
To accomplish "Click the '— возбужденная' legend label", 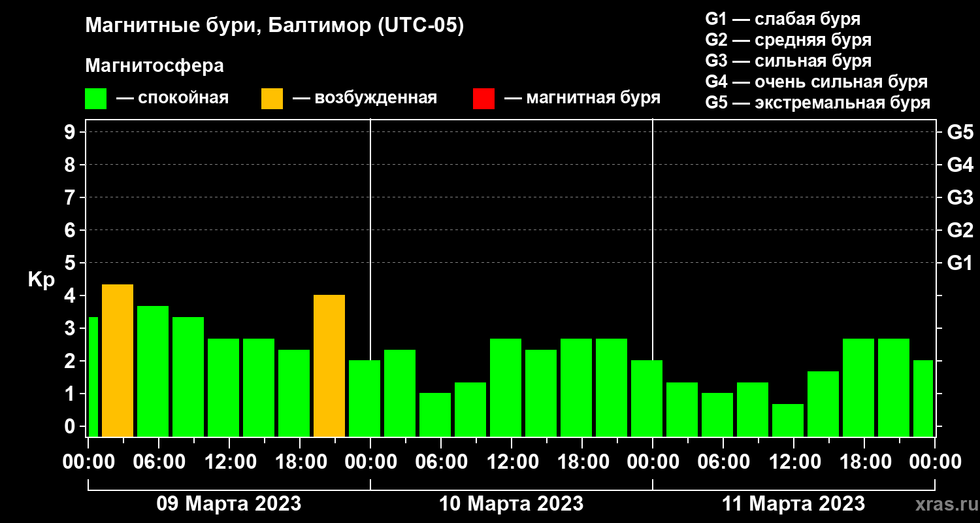I will tap(365, 98).
